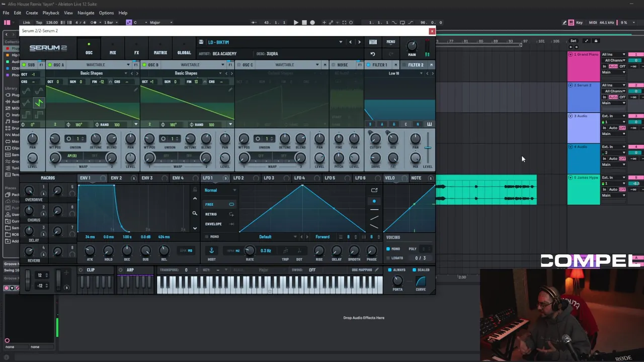The width and height of the screenshot is (644, 362).
Task: Select the sine waveform in SUB oscillator
Action: 26,91
